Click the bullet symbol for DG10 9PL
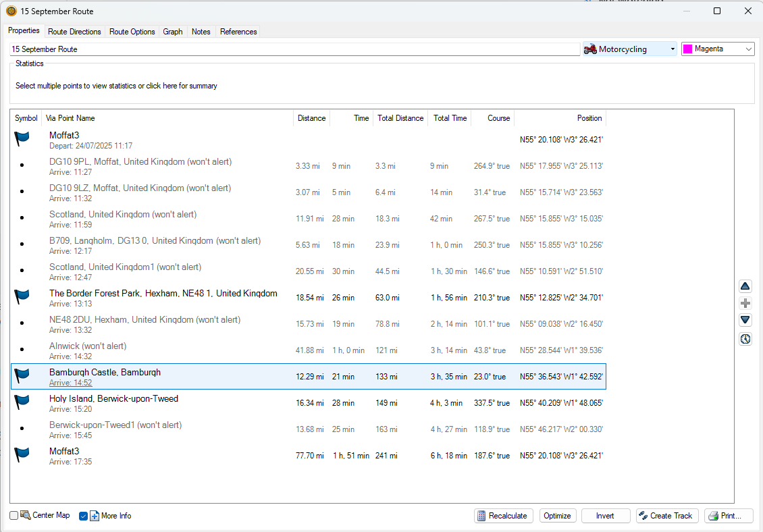Screen dimensions: 763x532 tap(22, 165)
